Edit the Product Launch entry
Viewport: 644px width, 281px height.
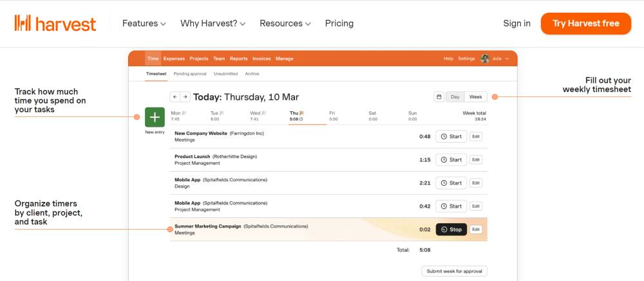point(476,159)
